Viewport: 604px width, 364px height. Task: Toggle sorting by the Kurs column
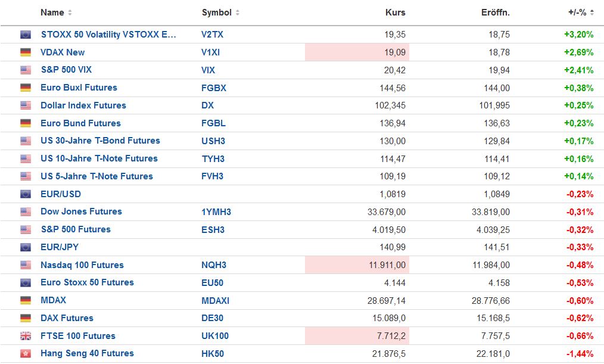pos(394,12)
